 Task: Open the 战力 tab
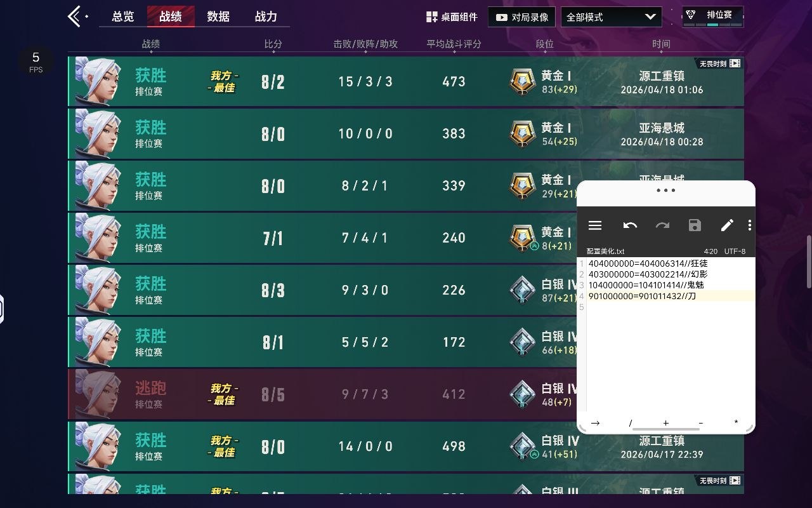click(266, 17)
